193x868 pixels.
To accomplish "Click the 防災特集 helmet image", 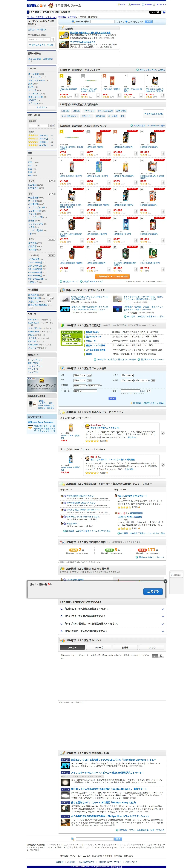I will coord(64,35).
